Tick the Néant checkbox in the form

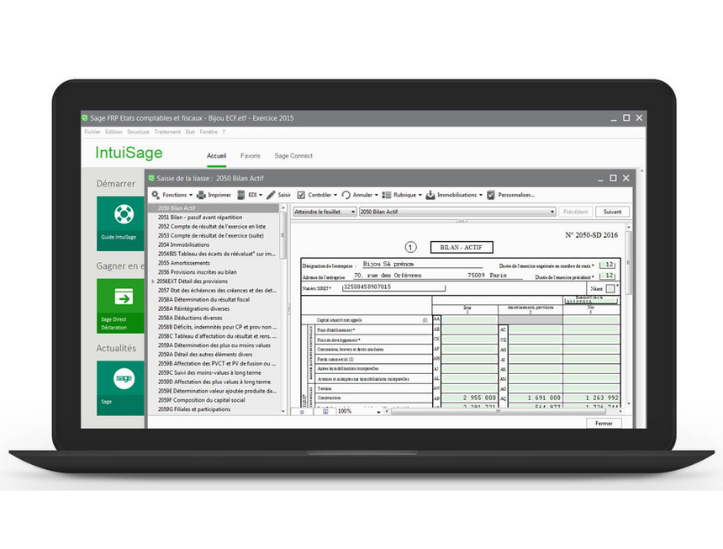click(610, 289)
